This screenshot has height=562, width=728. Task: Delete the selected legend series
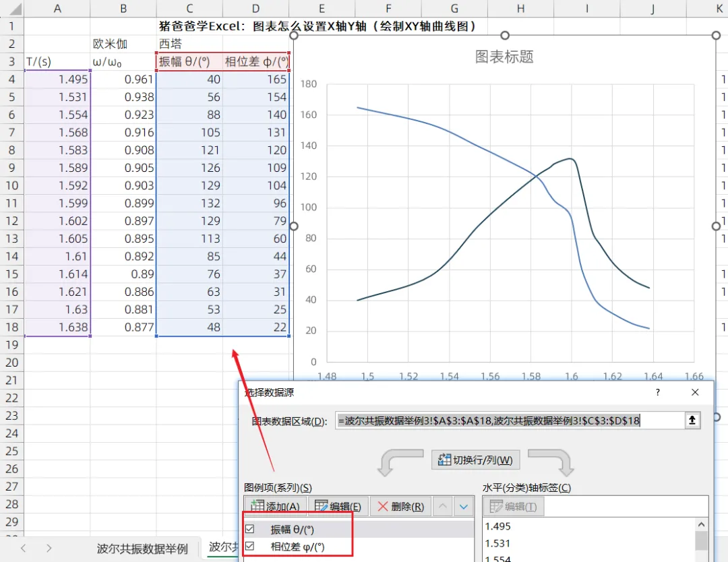tap(400, 506)
